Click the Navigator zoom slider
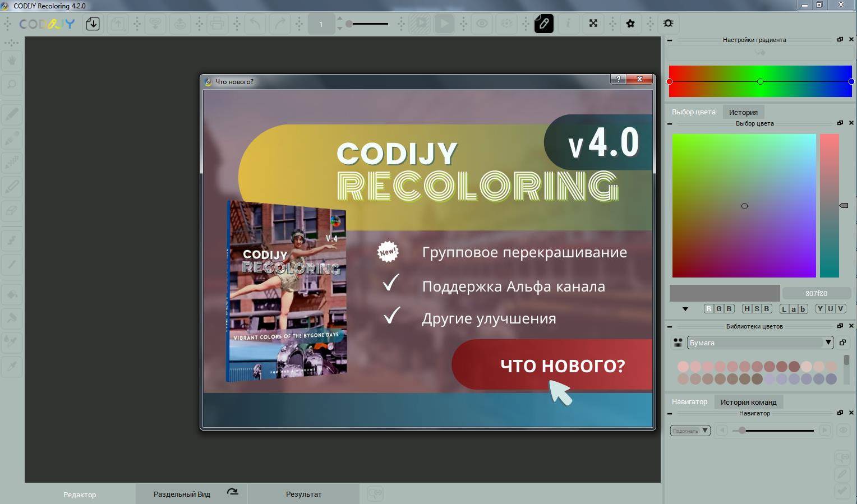Screen dimensions: 857x504 tap(773, 431)
